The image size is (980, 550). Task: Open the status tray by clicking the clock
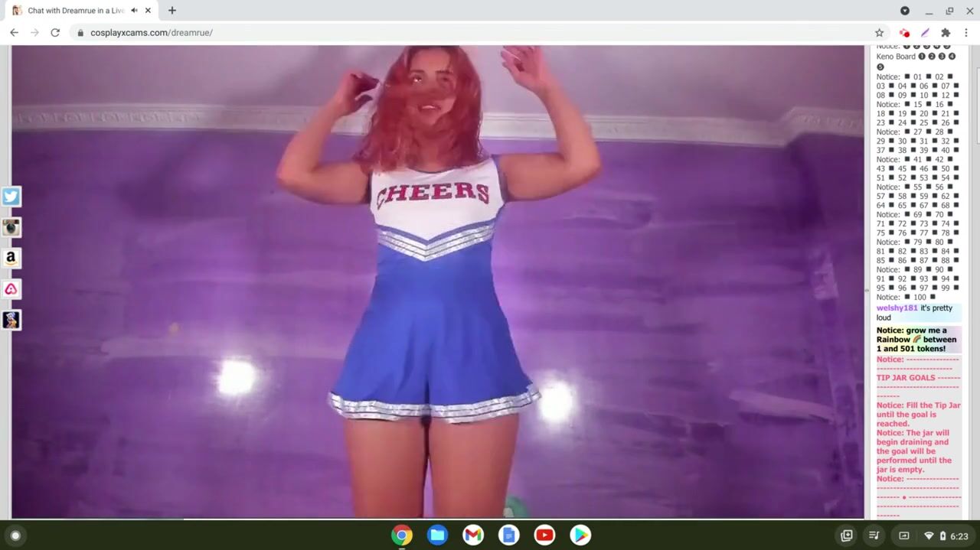click(x=959, y=536)
